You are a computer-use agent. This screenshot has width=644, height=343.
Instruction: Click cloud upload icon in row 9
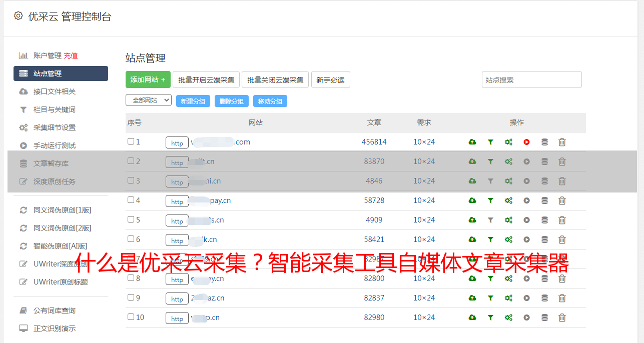pyautogui.click(x=472, y=298)
